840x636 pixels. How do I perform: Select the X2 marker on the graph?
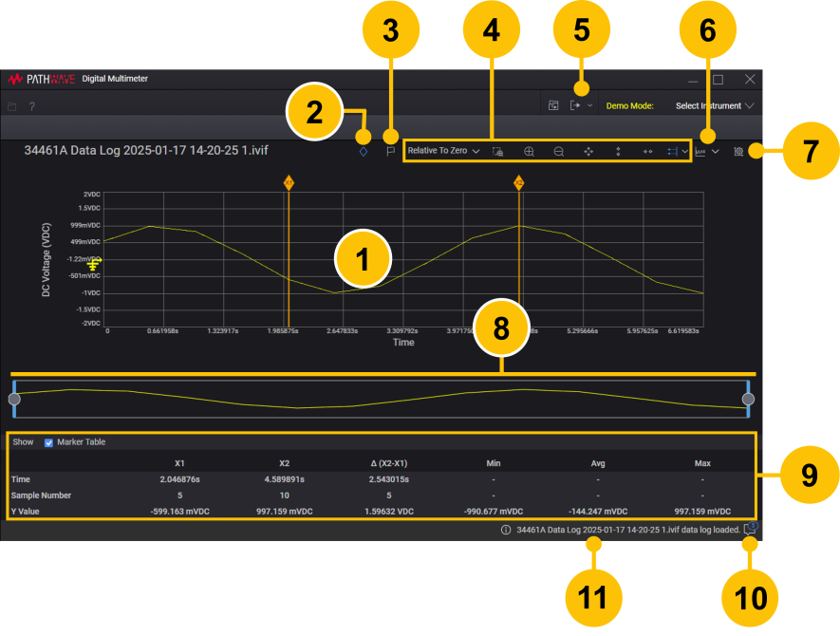(x=518, y=182)
